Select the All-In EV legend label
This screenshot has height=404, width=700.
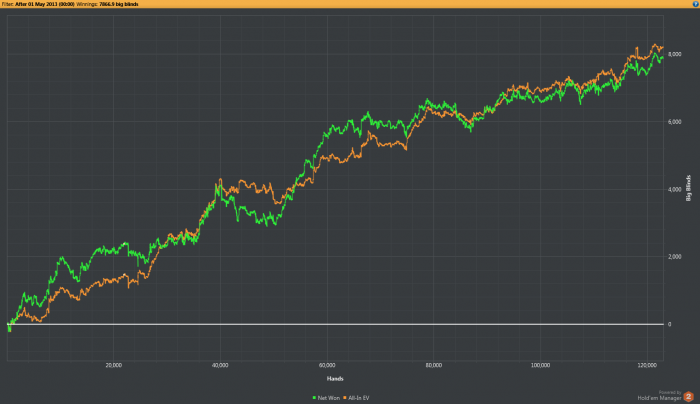point(359,398)
